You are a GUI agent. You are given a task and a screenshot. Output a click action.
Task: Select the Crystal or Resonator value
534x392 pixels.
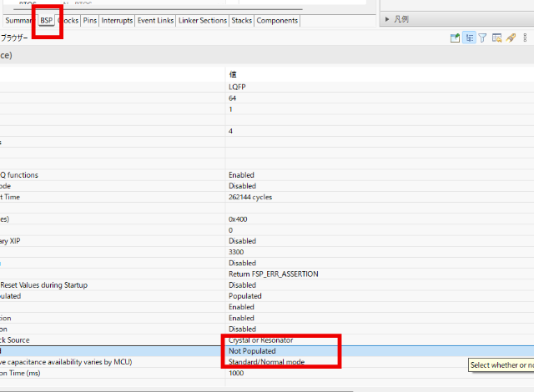261,340
